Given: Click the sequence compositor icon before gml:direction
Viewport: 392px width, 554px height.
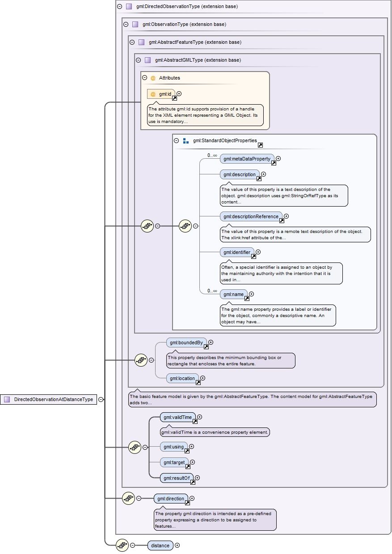Looking at the screenshot, I should [129, 498].
